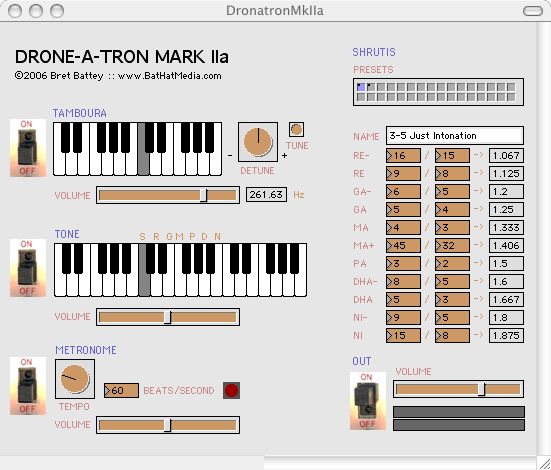Image resolution: width=551 pixels, height=470 pixels.
Task: Click the NI- numerator box 9
Action: pyautogui.click(x=403, y=317)
